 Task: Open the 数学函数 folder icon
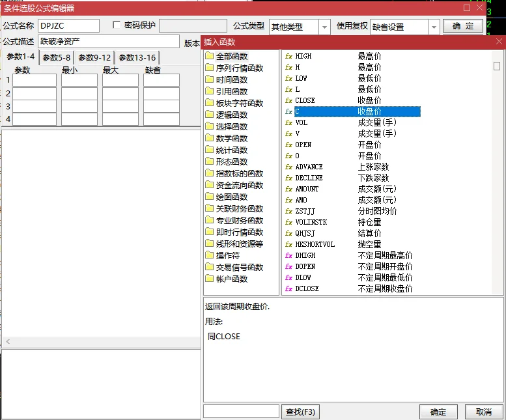[210, 138]
